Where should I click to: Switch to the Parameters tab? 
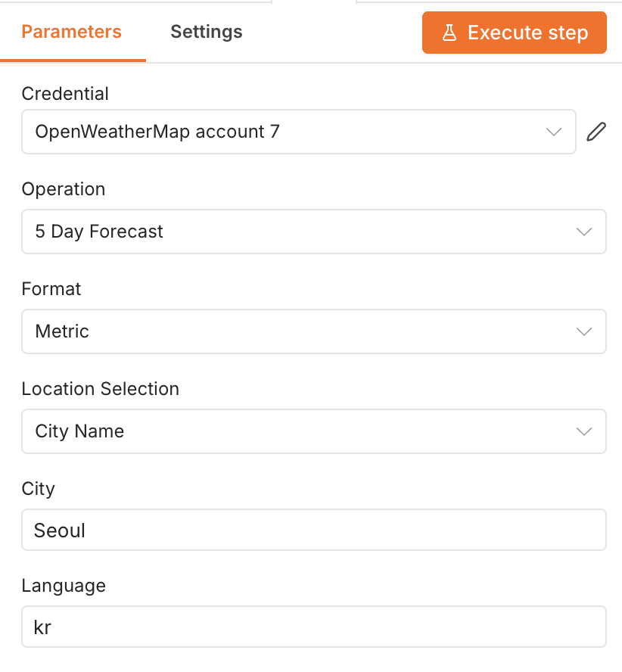pos(72,32)
